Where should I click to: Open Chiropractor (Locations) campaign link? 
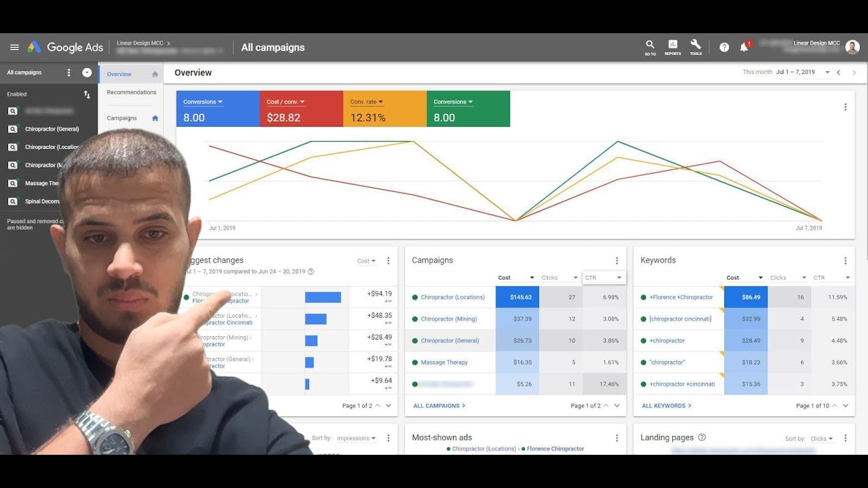[x=453, y=298]
